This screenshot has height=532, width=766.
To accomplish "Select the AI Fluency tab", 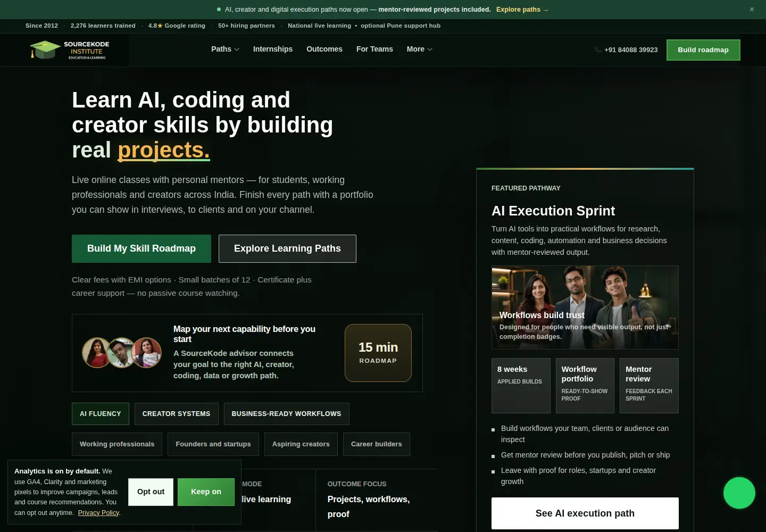I will click(101, 414).
